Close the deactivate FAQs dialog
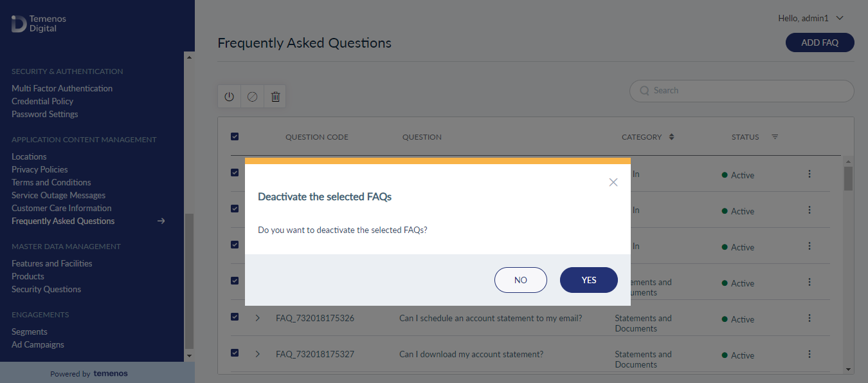Viewport: 868px width, 383px height. pyautogui.click(x=613, y=182)
